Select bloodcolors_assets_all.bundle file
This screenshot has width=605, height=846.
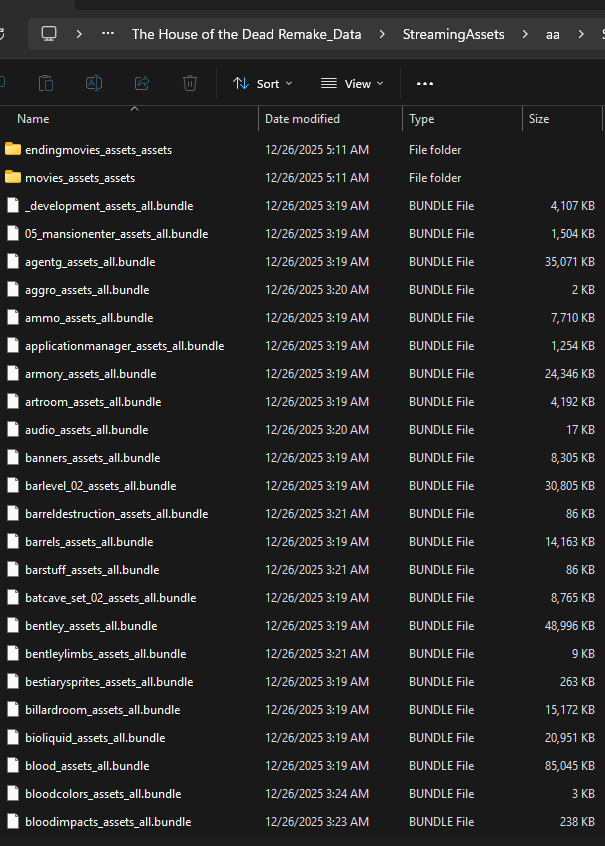click(x=103, y=794)
